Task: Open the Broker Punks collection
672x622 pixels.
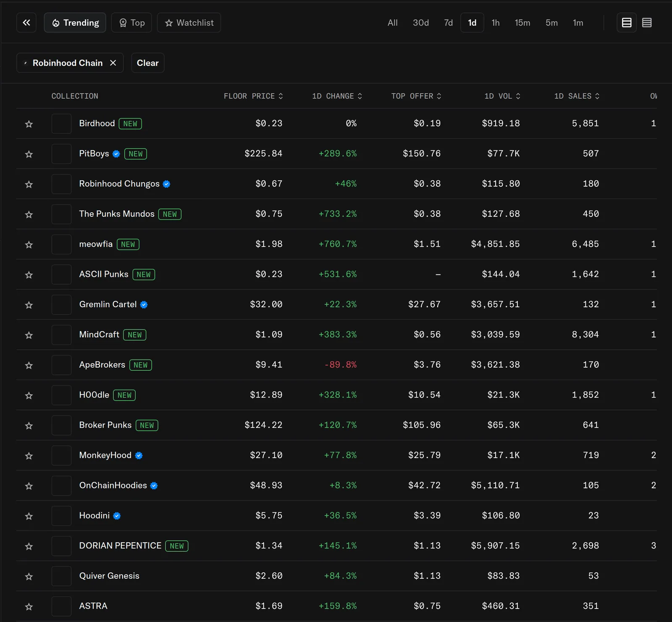Action: pos(105,425)
